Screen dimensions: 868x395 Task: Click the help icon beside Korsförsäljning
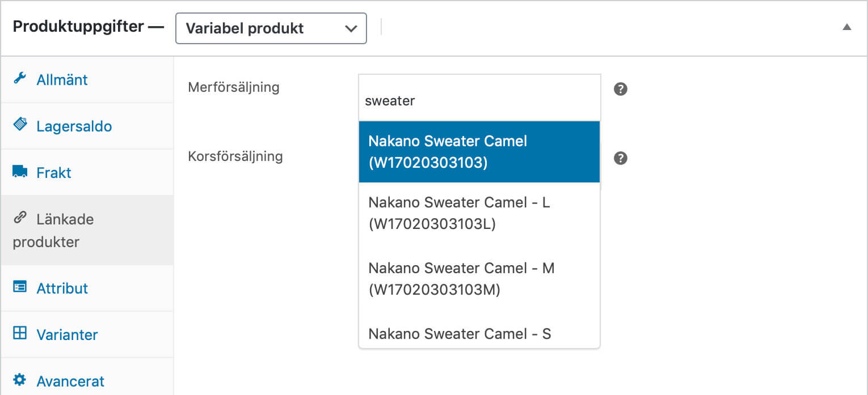pyautogui.click(x=621, y=158)
